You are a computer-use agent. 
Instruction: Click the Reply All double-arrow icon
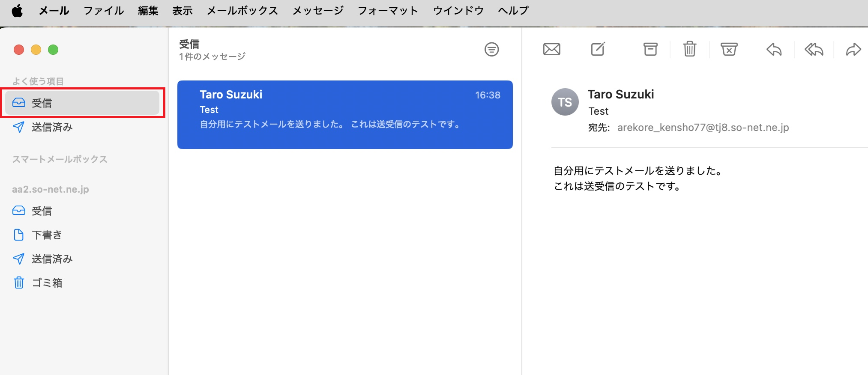[814, 50]
